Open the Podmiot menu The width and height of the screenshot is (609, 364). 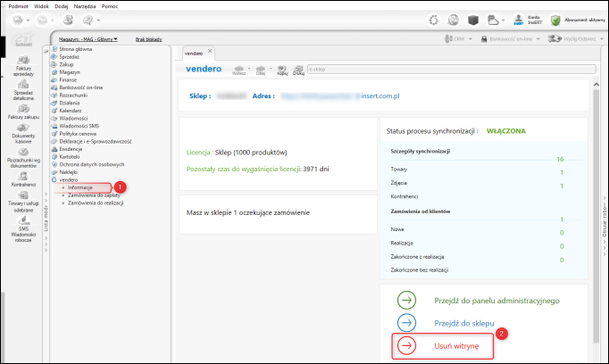pyautogui.click(x=18, y=6)
